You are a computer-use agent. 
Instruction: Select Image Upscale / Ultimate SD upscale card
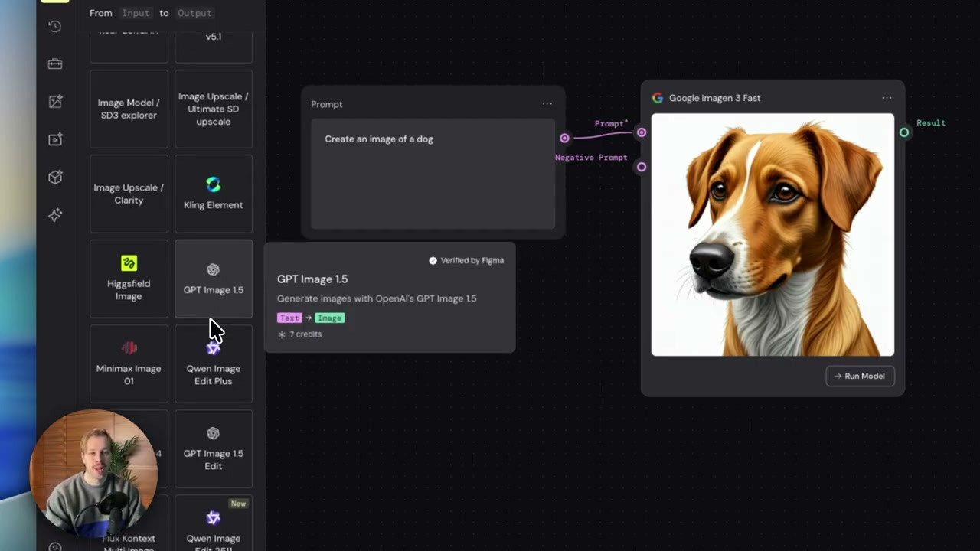214,109
